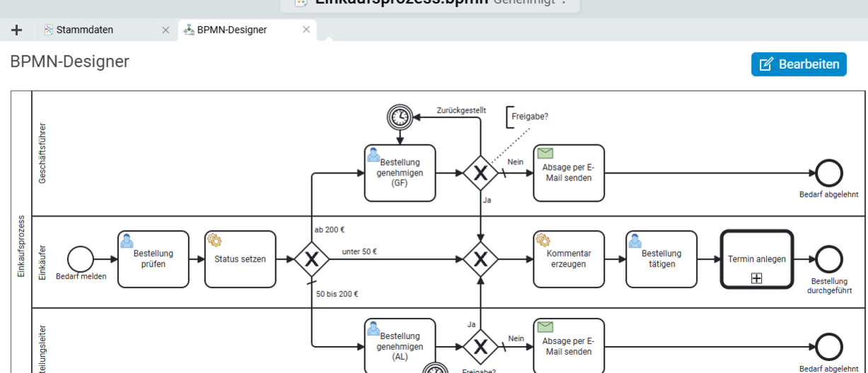Image resolution: width=868 pixels, height=373 pixels.
Task: Select gateway in Geschäftsführer lane
Action: click(x=481, y=173)
